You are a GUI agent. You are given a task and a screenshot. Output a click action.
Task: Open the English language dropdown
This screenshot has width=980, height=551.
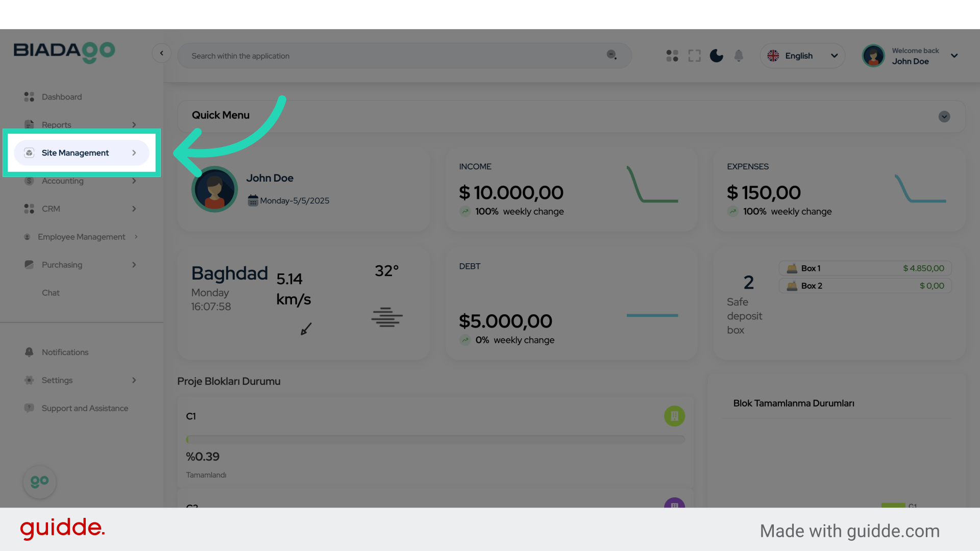coord(802,56)
